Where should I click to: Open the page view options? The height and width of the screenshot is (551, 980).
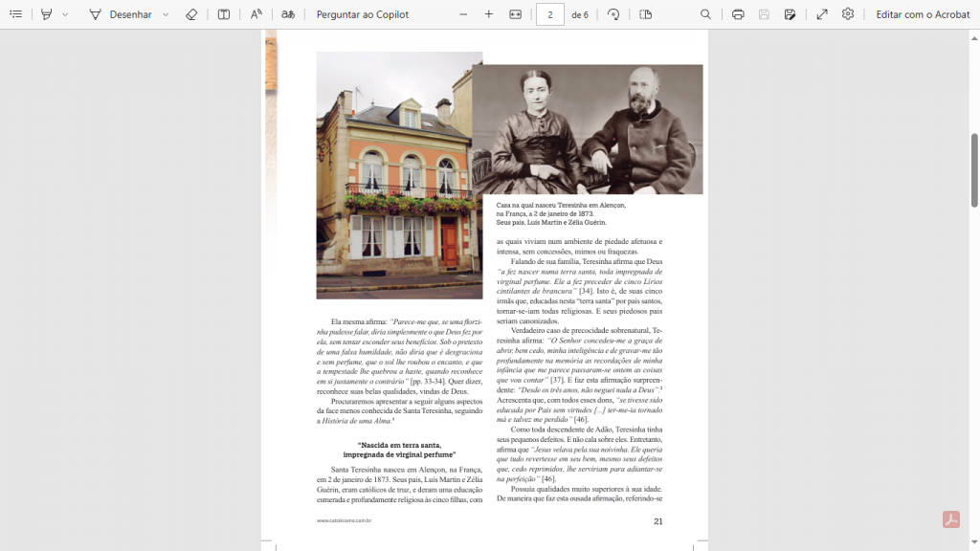(645, 14)
